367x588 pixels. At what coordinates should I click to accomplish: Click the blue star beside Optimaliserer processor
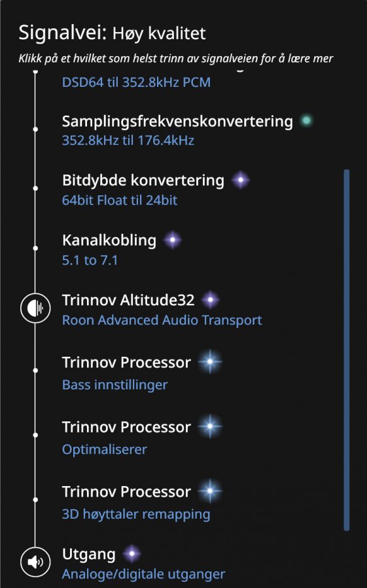210,427
